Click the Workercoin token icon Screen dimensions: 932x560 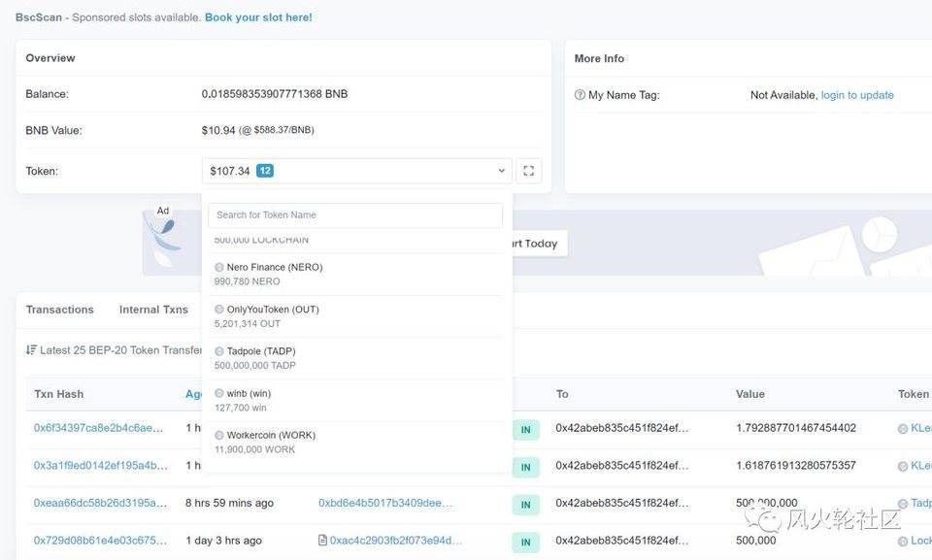click(x=219, y=436)
